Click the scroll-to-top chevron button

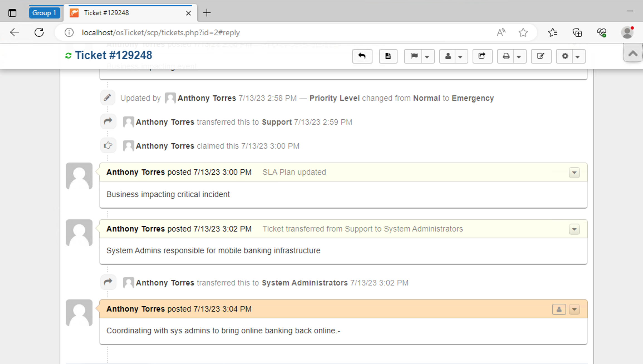[633, 53]
